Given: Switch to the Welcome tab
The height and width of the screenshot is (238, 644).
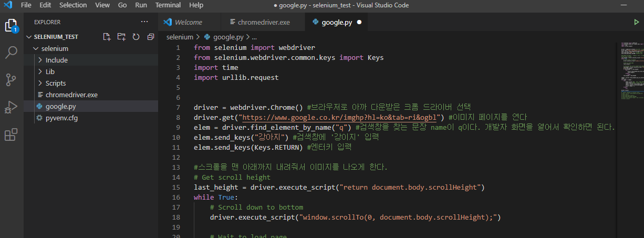Looking at the screenshot, I should pos(190,23).
